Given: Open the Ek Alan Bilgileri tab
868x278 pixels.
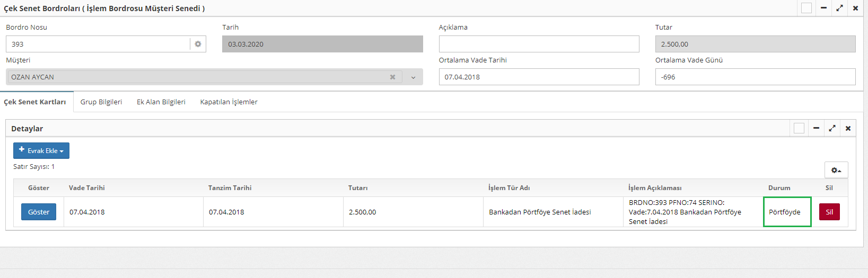Looking at the screenshot, I should pyautogui.click(x=161, y=102).
